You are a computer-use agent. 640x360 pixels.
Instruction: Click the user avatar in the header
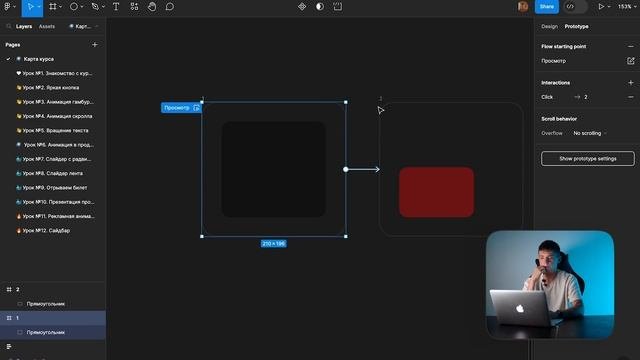[523, 7]
